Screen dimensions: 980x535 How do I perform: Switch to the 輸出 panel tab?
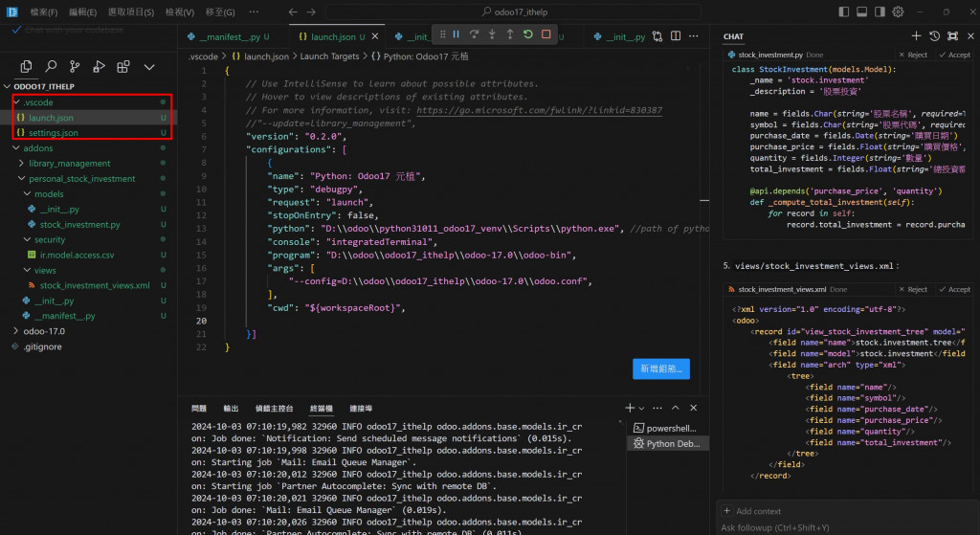231,408
